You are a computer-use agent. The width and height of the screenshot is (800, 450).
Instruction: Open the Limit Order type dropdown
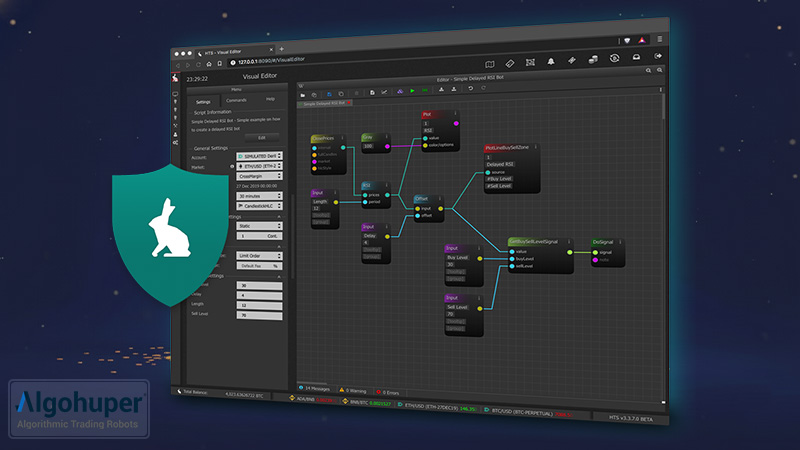[x=258, y=255]
